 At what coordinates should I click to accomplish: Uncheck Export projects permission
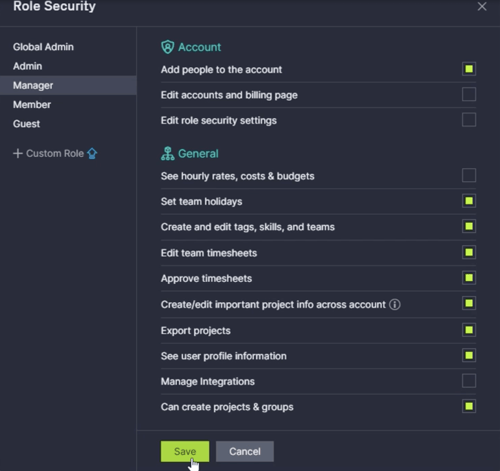469,330
